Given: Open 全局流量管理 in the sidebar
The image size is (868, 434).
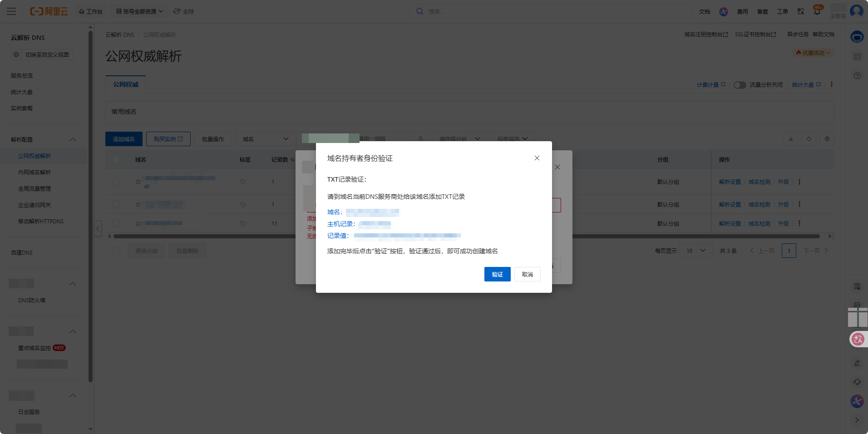Looking at the screenshot, I should tap(35, 188).
